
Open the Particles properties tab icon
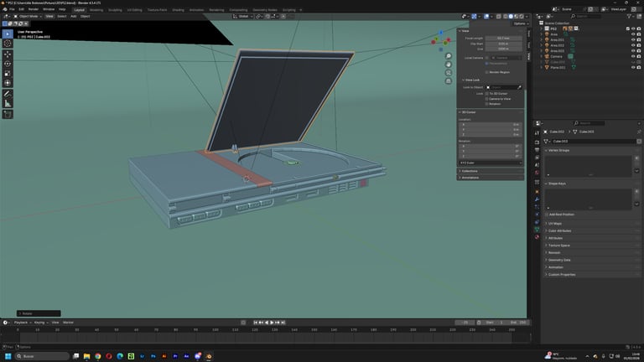pos(537,207)
